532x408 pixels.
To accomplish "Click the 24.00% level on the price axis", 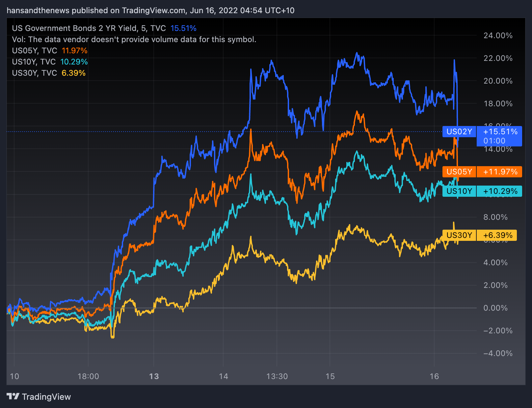I will point(498,36).
